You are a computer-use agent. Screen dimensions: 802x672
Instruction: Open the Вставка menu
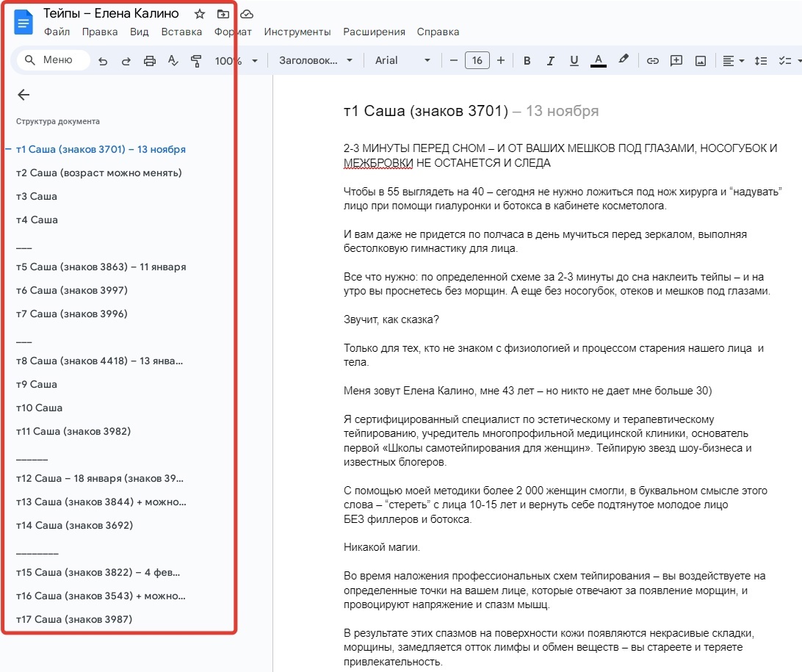(181, 32)
